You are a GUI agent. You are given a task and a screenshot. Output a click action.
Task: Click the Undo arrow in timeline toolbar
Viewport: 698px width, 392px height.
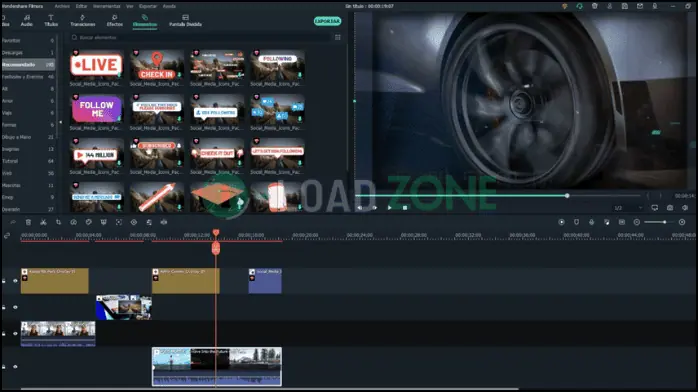pos(13,222)
